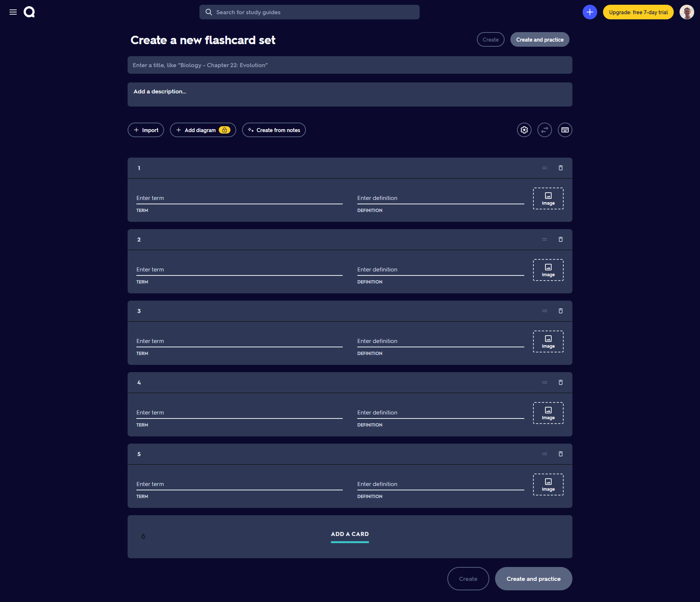The height and width of the screenshot is (602, 700).
Task: Click the locked Add diagram button
Action: (203, 130)
